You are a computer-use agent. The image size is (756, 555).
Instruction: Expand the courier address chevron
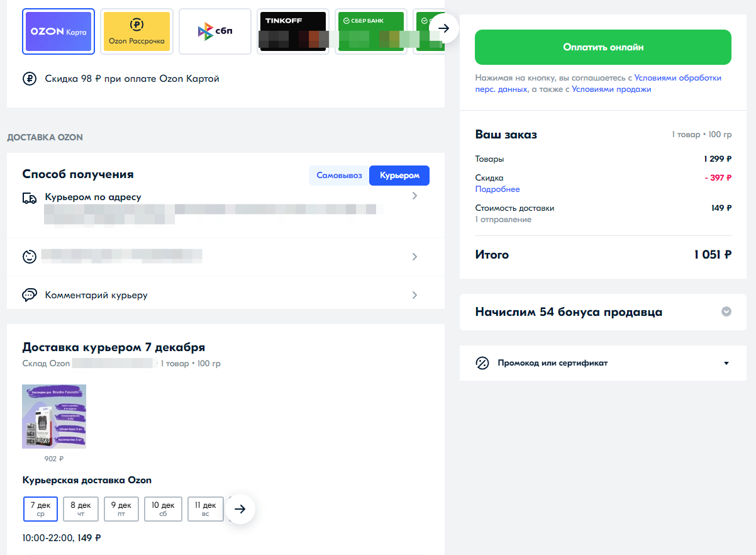414,196
